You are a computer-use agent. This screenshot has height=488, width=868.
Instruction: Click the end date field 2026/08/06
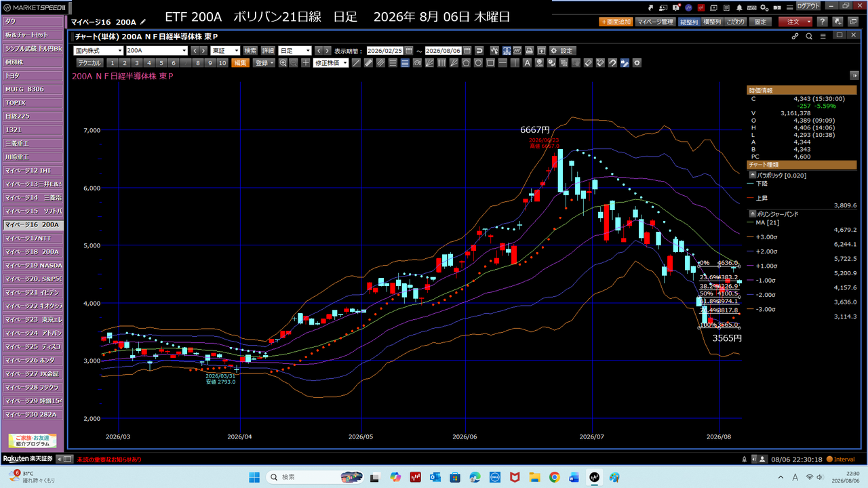click(x=443, y=51)
